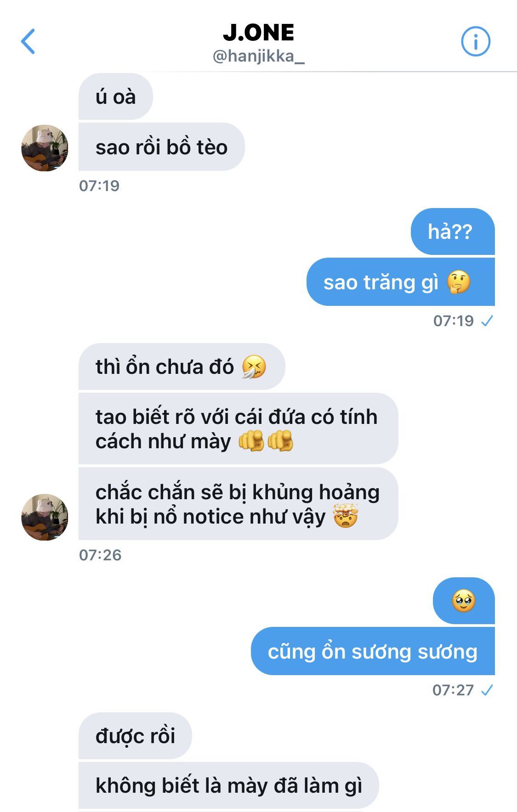Tap the avatar beside 'sao rồi bồ tèo'

45,148
